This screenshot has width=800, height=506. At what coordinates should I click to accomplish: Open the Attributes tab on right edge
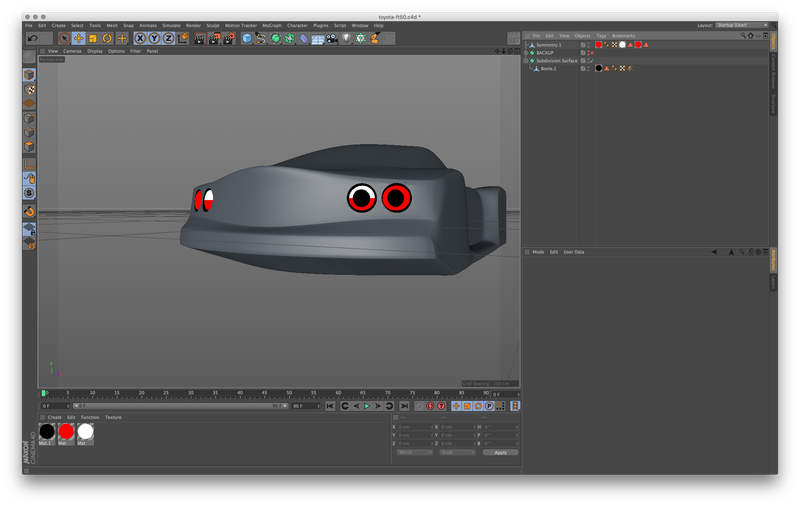[773, 260]
